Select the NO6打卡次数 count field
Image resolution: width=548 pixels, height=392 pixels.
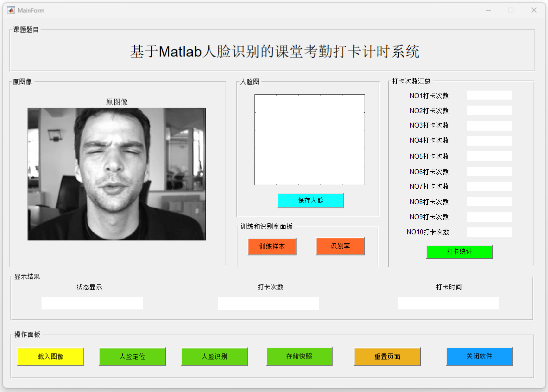tap(489, 171)
